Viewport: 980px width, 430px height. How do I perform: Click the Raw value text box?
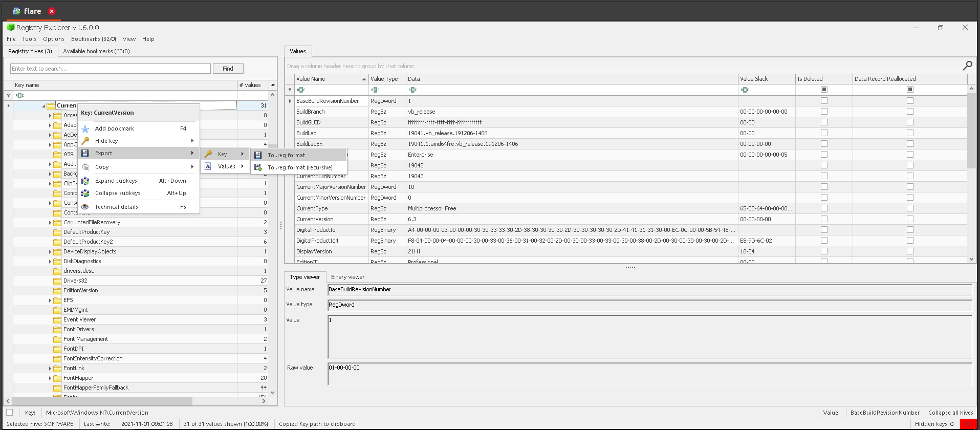tap(650, 374)
